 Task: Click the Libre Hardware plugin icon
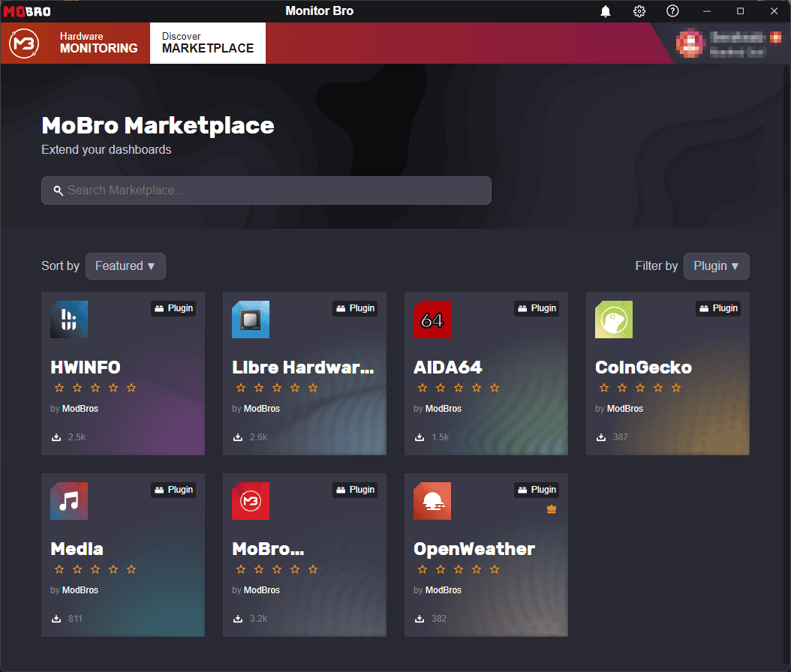pos(251,319)
